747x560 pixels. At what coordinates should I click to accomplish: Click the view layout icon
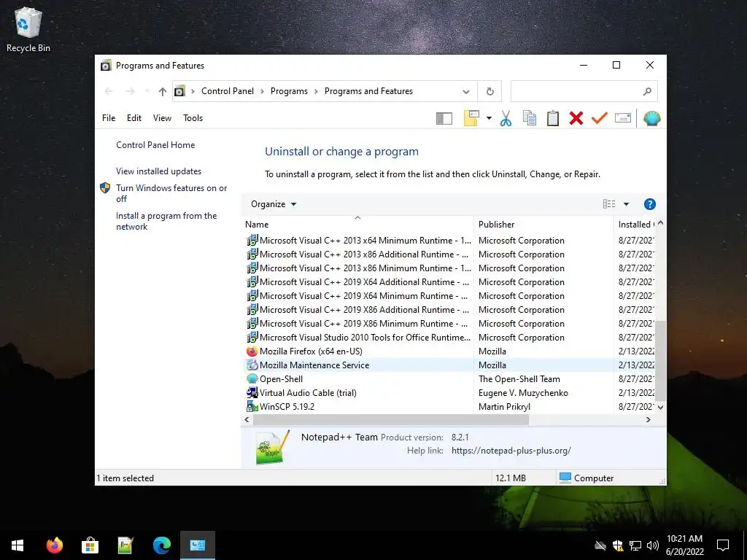609,204
